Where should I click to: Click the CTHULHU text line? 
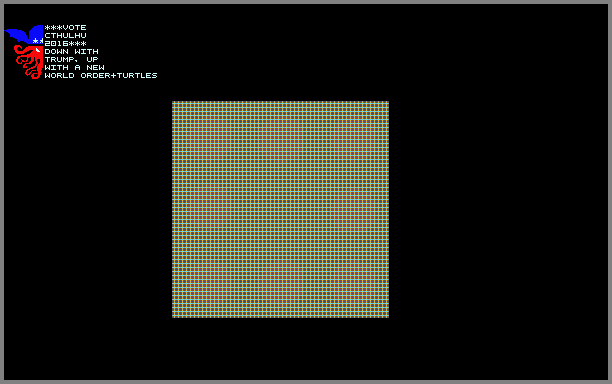click(66, 36)
